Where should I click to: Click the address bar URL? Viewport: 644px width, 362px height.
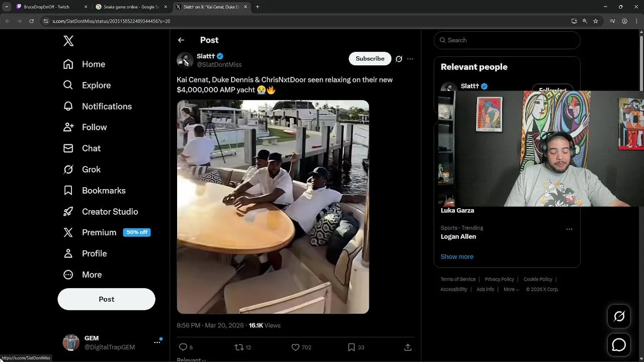111,21
